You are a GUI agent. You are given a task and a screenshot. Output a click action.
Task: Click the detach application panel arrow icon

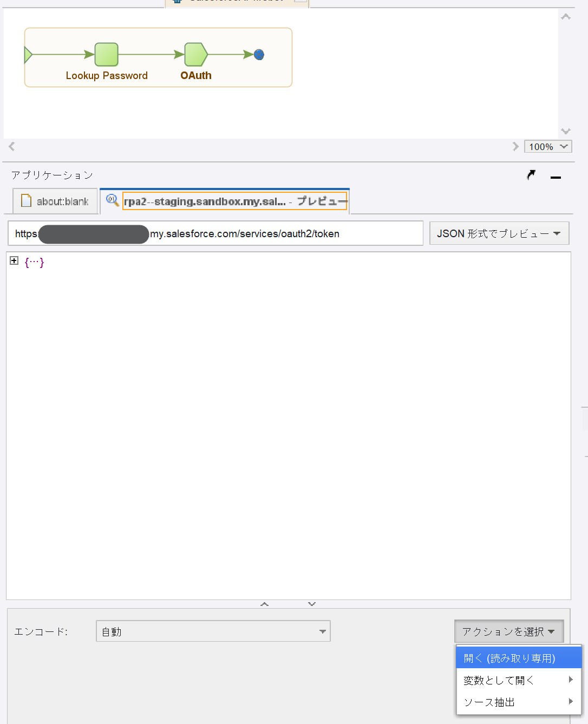tap(531, 175)
